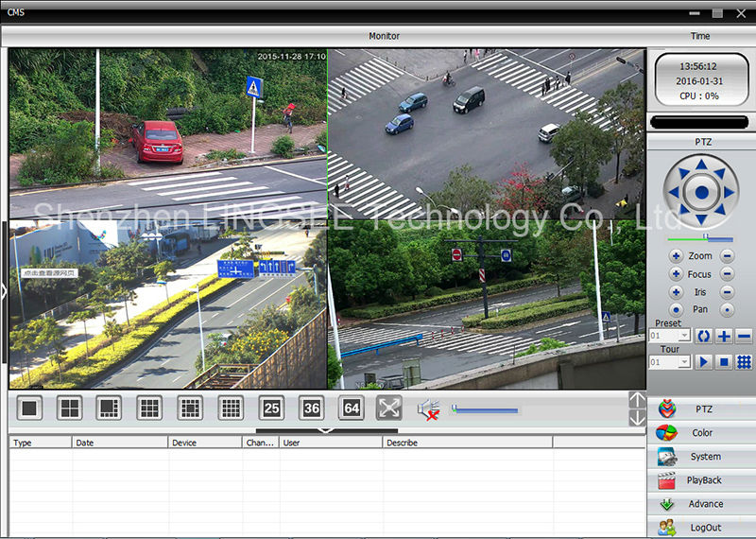Viewport: 756px width, 539px height.
Task: Click the LogOut button
Action: 701,528
